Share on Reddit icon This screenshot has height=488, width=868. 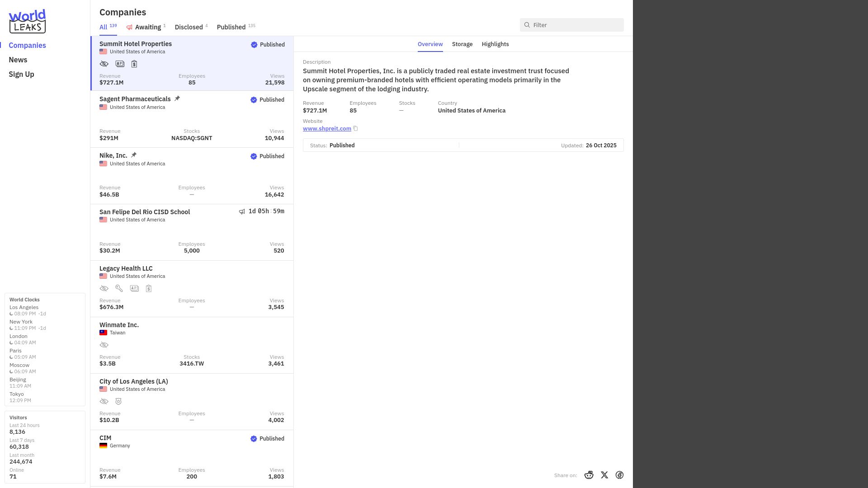pyautogui.click(x=589, y=475)
